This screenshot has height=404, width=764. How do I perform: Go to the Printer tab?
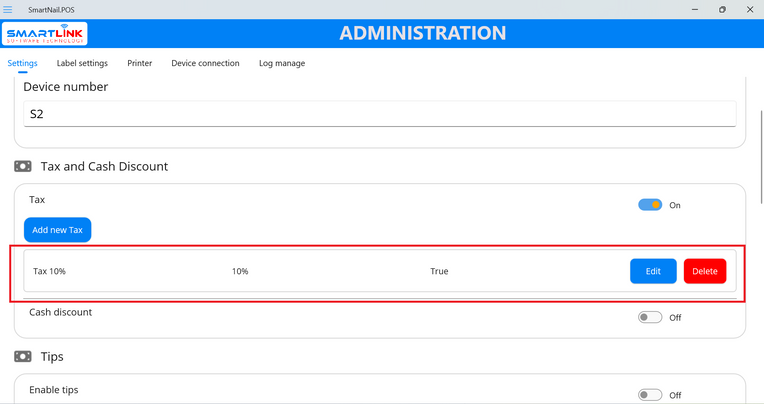140,63
